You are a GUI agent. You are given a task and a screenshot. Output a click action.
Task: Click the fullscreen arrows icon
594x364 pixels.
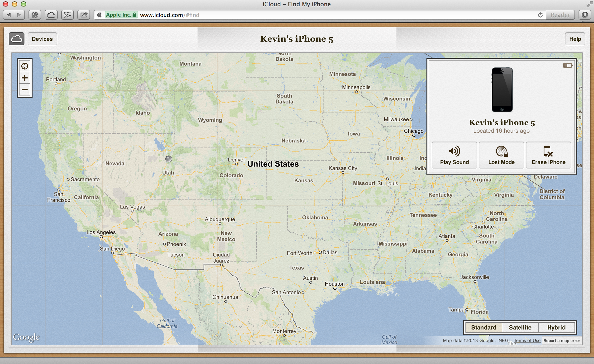pos(589,4)
